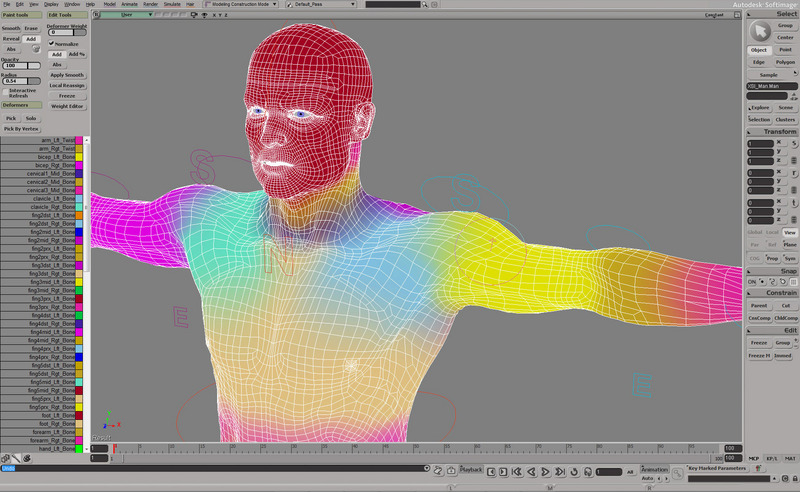This screenshot has width=800, height=492.
Task: Click the paint brush icon beside Abs
Action: click(x=36, y=50)
